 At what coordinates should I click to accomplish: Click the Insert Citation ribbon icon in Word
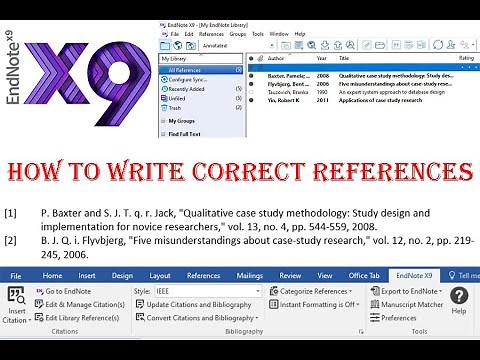pyautogui.click(x=16, y=295)
